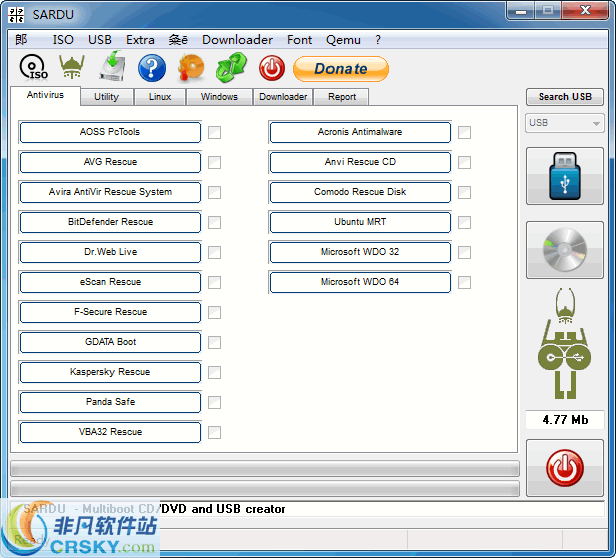Screen dimensions: 616x558
Task: Click the red power icon in the toolbar
Action: [272, 68]
